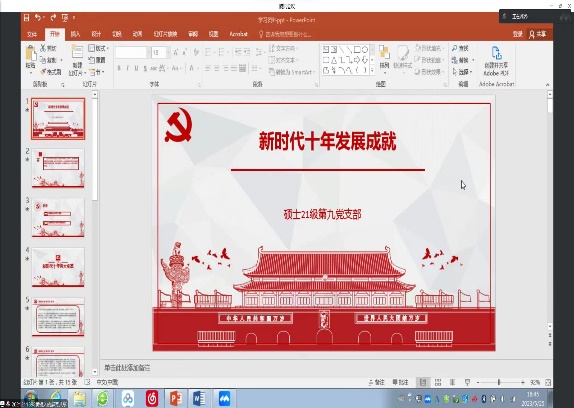Image resolution: width=574 pixels, height=408 pixels.
Task: Select the oval shape in shapes gallery
Action: 365,49
